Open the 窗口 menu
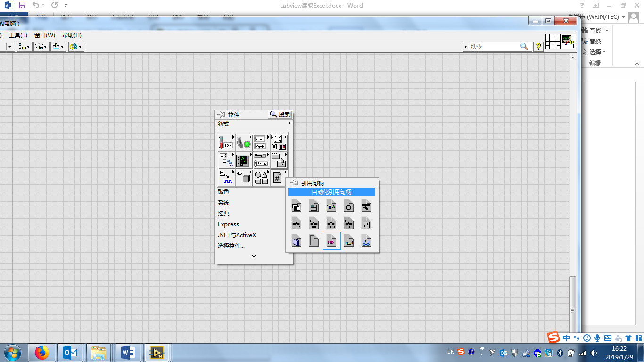The height and width of the screenshot is (362, 644). pos(43,35)
